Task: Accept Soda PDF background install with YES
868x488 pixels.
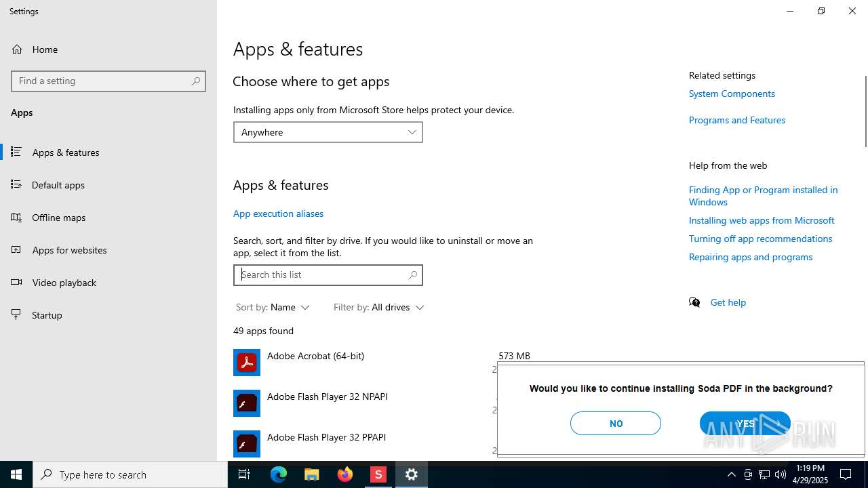Action: (745, 424)
